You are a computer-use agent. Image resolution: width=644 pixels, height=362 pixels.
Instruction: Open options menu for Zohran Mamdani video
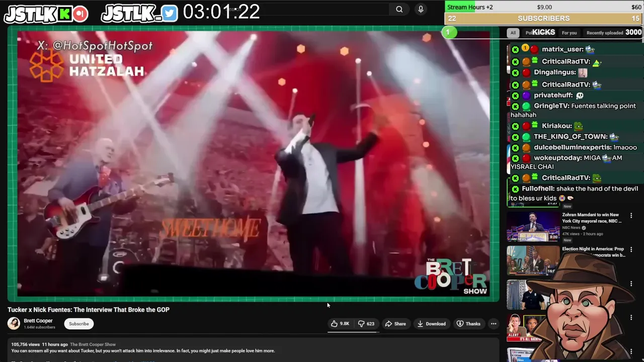point(631,216)
